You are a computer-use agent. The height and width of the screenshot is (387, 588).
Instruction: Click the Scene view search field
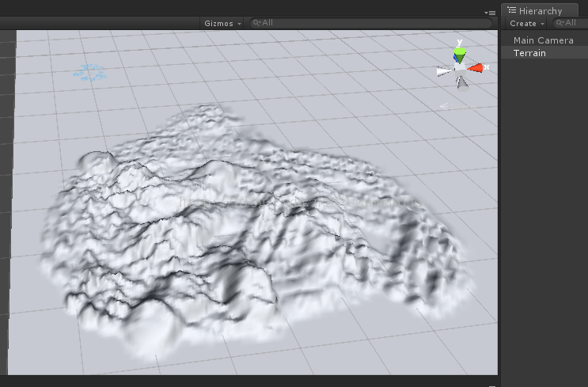371,23
